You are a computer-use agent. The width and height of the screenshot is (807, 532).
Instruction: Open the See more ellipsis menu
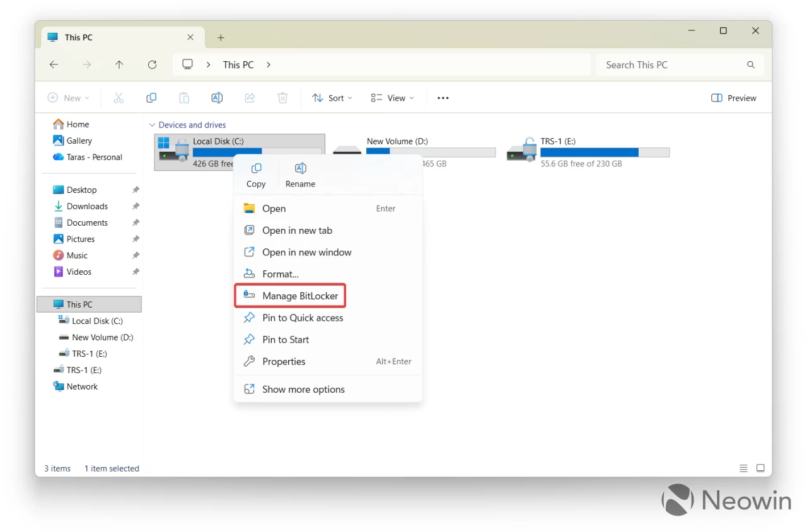(443, 98)
